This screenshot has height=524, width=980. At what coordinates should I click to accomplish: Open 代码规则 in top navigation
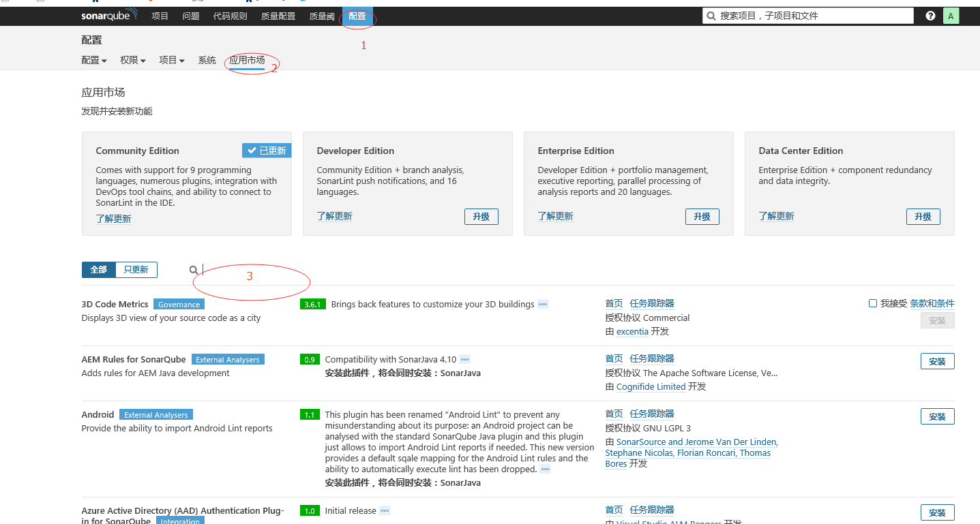click(231, 16)
